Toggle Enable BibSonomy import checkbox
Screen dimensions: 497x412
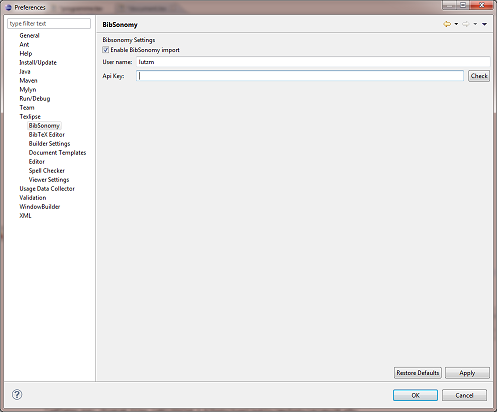point(106,50)
